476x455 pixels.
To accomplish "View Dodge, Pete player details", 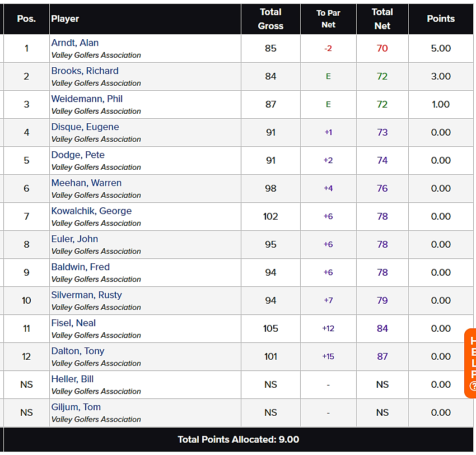I will coord(78,155).
